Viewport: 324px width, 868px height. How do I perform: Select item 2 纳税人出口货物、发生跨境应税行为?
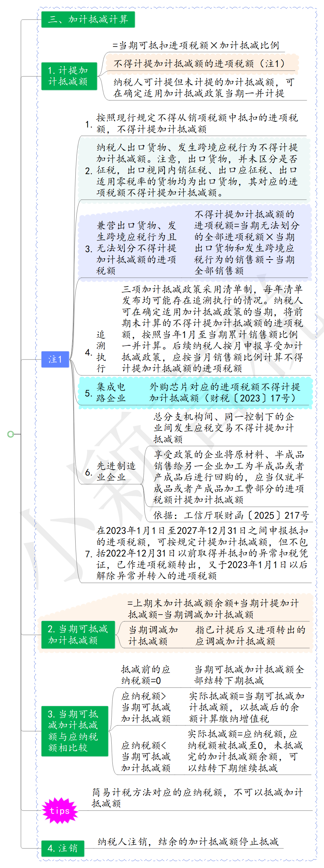click(197, 170)
